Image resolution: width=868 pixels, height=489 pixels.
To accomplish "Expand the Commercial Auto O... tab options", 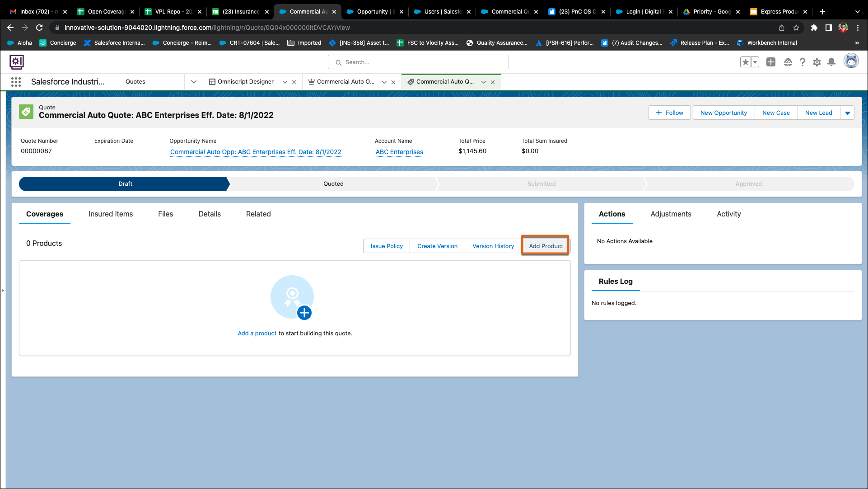I will pyautogui.click(x=384, y=82).
